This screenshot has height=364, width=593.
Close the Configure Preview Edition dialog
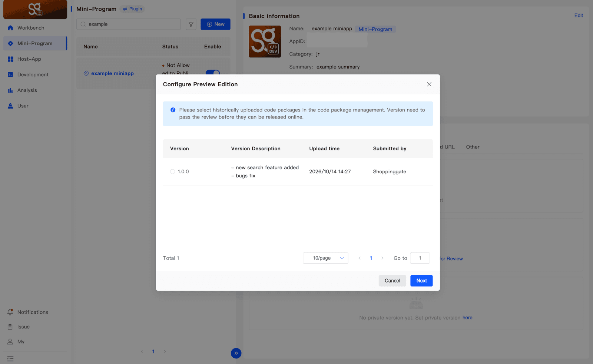point(429,84)
